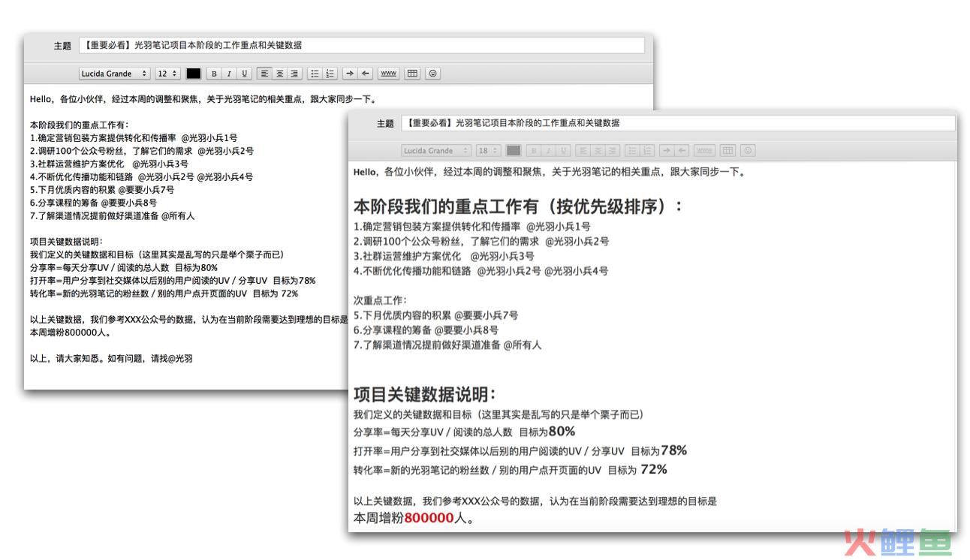Align text right in the back email window
This screenshot has height=560, width=970.
click(x=294, y=74)
